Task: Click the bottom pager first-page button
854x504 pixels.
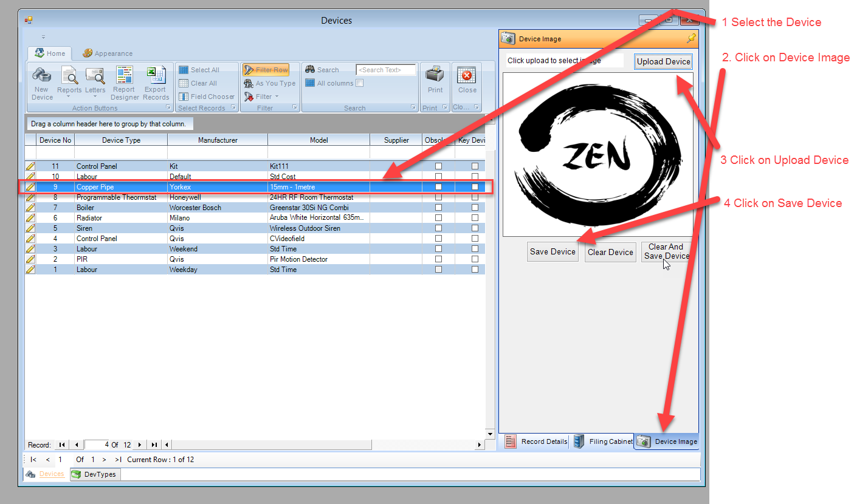Action: [x=33, y=460]
